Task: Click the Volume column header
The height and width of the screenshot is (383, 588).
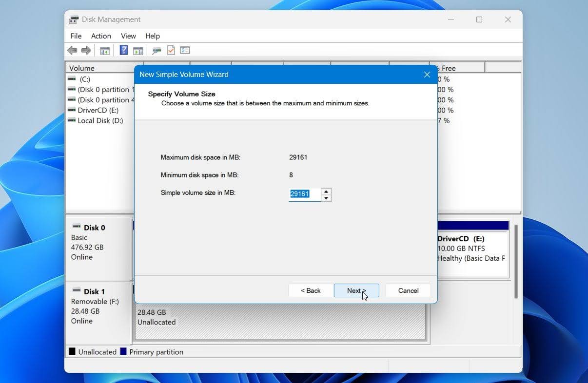Action: coord(100,68)
